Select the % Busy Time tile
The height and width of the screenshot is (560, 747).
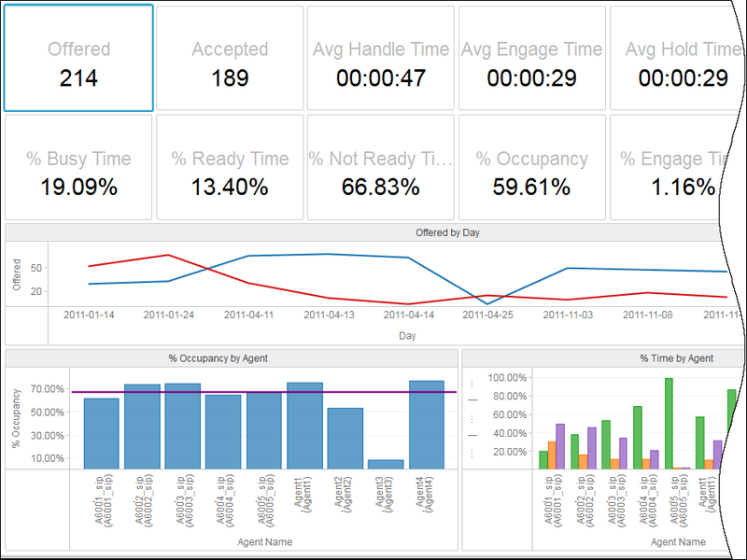click(78, 168)
